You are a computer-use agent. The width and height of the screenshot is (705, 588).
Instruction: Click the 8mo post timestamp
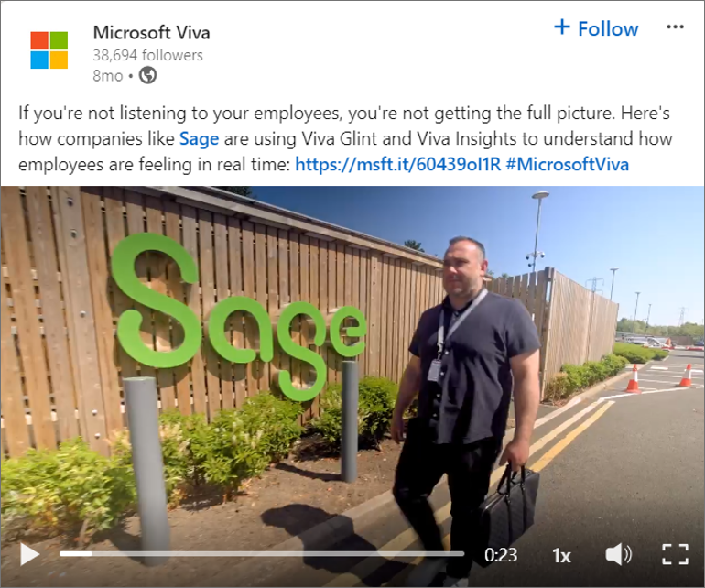tap(107, 76)
